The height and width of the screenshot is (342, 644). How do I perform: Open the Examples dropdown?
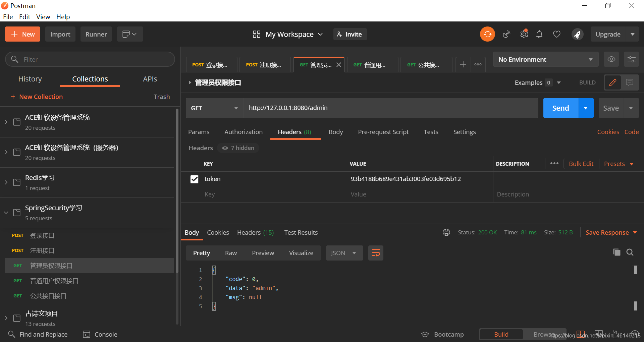coord(538,82)
